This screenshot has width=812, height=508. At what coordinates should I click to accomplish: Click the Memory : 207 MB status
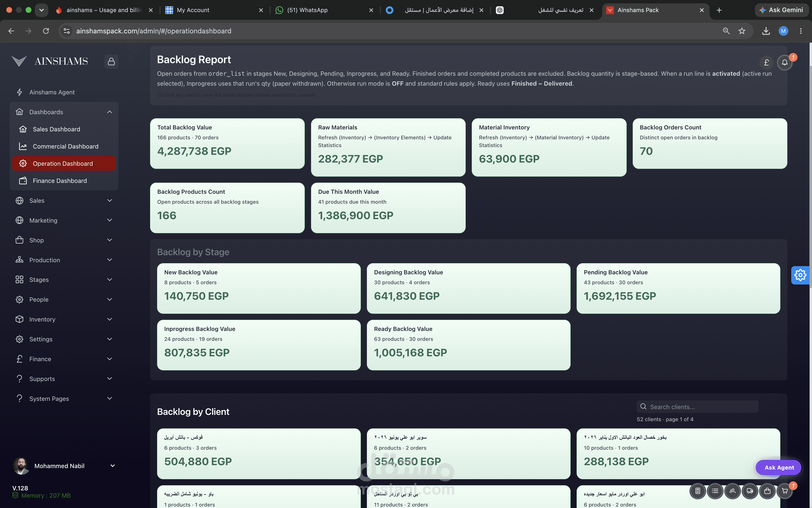point(42,495)
